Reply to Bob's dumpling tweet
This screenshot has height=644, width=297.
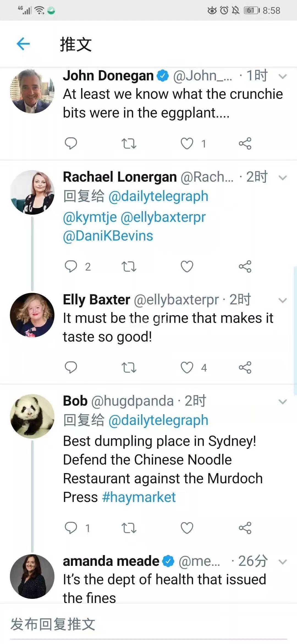(71, 528)
